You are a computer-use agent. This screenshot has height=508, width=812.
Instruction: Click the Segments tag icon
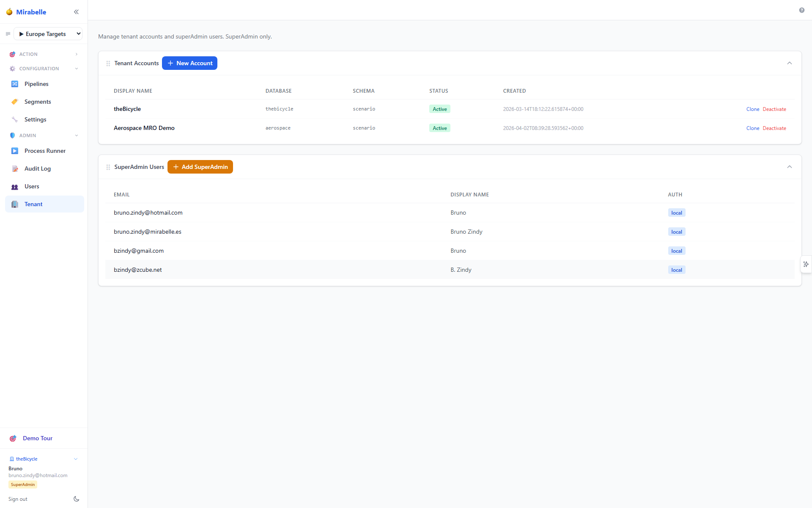[x=15, y=102]
